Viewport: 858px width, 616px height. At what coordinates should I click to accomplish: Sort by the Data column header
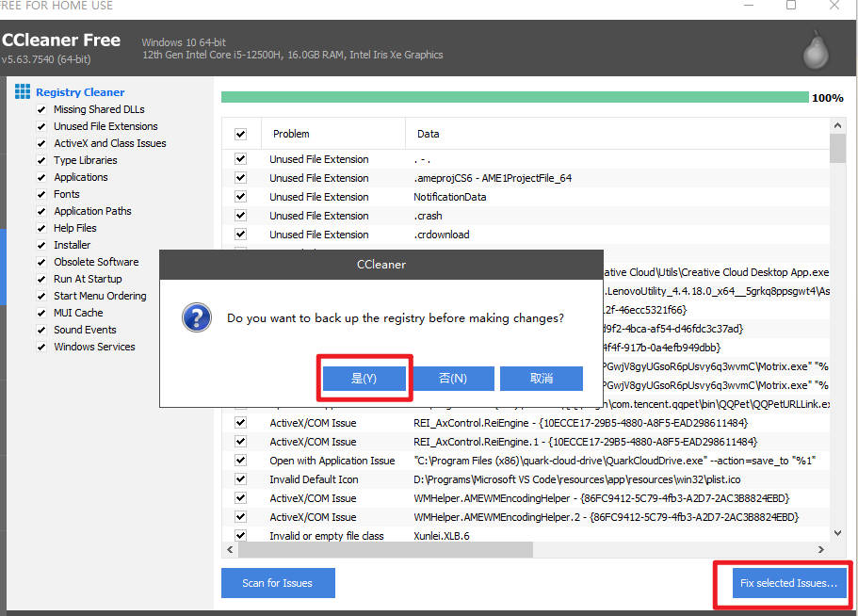pyautogui.click(x=617, y=134)
